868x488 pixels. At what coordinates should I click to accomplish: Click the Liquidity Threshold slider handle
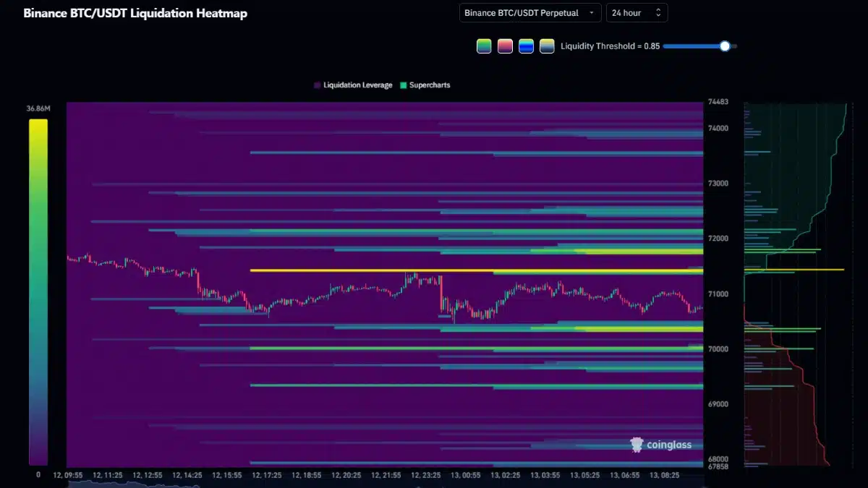(x=724, y=46)
